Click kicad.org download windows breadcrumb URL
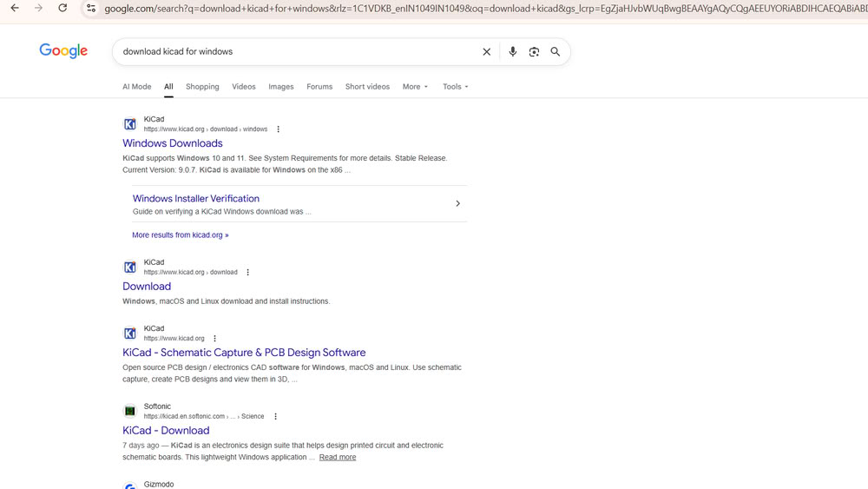Screen dimensions: 868x489 coord(206,129)
